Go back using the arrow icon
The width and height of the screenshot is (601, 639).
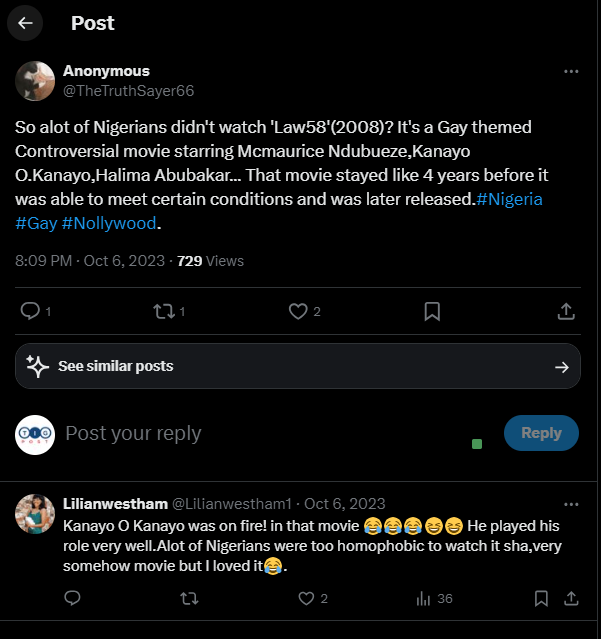click(x=25, y=22)
